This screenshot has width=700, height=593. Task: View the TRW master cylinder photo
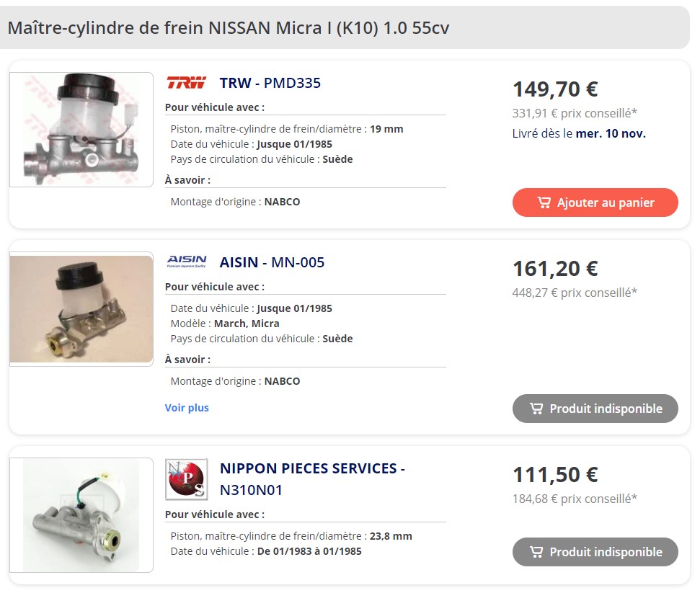point(81,130)
